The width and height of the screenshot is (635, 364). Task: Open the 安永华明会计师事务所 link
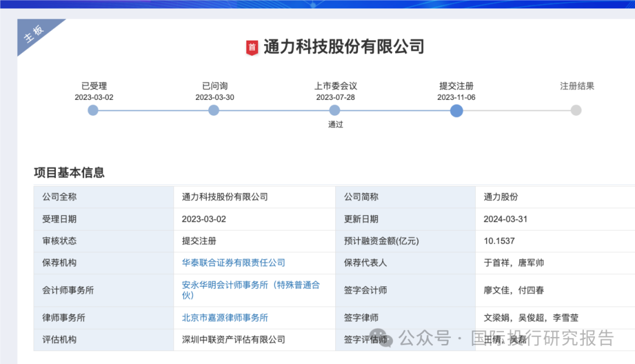click(x=251, y=290)
